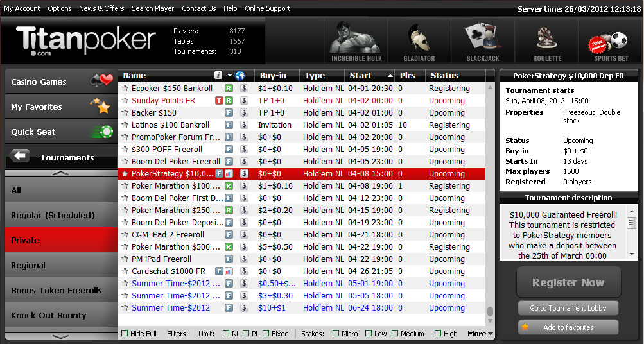Toggle the Hide Full checkbox

[x=125, y=333]
